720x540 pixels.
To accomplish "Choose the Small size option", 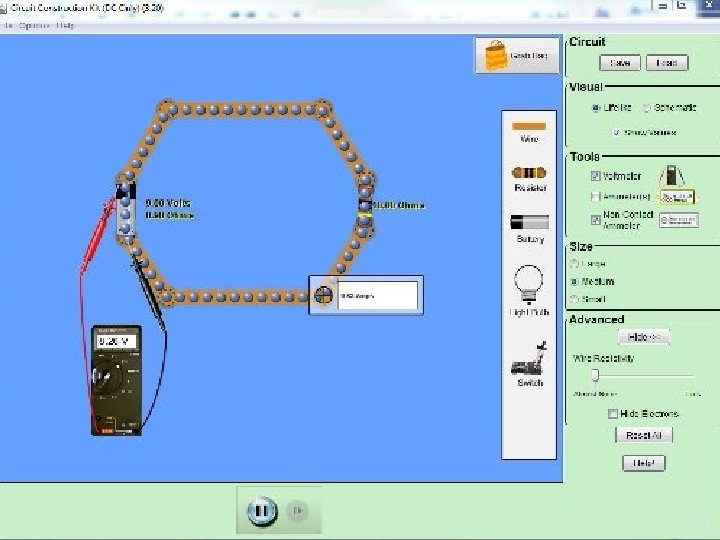I will (574, 299).
